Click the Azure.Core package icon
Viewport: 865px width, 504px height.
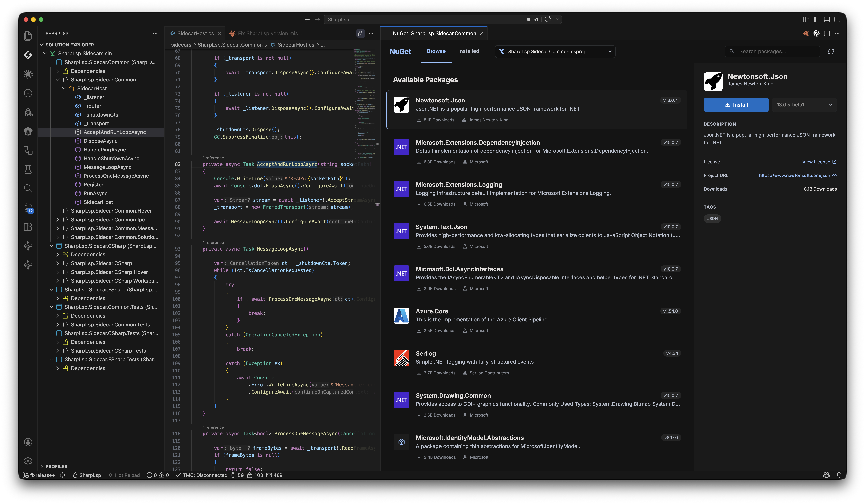pos(401,316)
